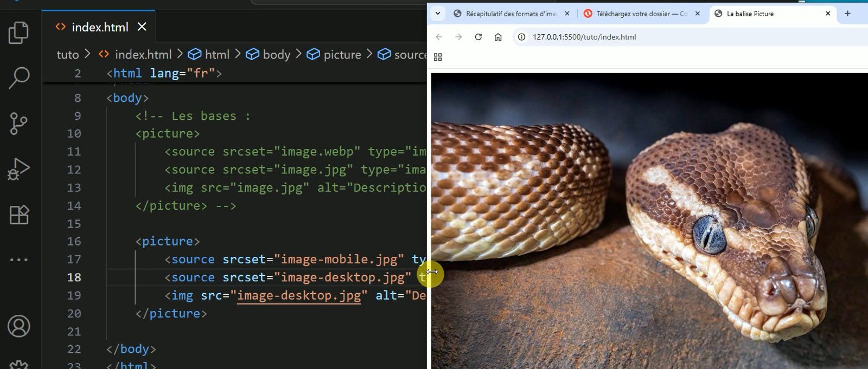This screenshot has width=868, height=369.
Task: Click "image-desktop.jpg" srcset on line 18
Action: (342, 277)
